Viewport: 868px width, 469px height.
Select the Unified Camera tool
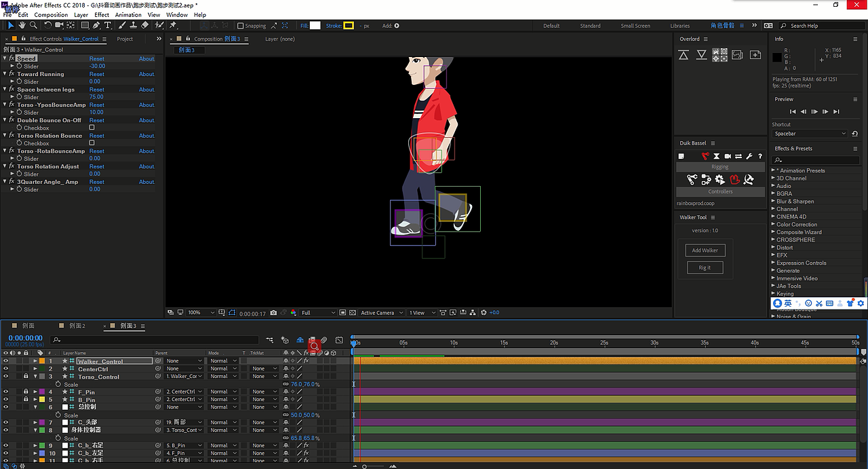tap(59, 25)
